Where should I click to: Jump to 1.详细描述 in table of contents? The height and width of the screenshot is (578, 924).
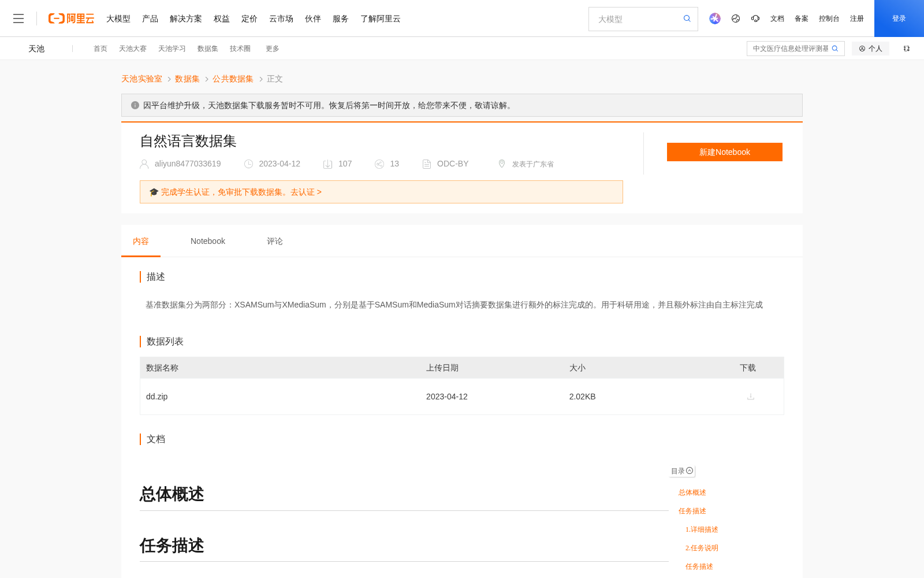point(702,529)
